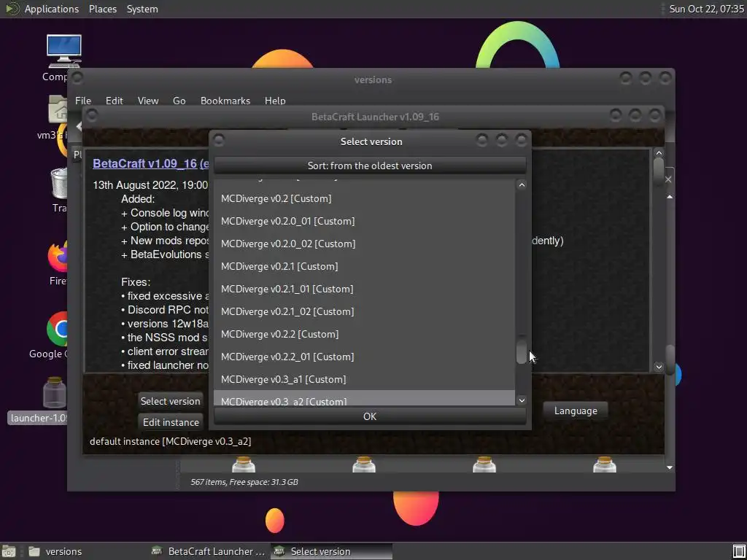747x560 pixels.
Task: Click version list scrollbar thumb
Action: (522, 350)
